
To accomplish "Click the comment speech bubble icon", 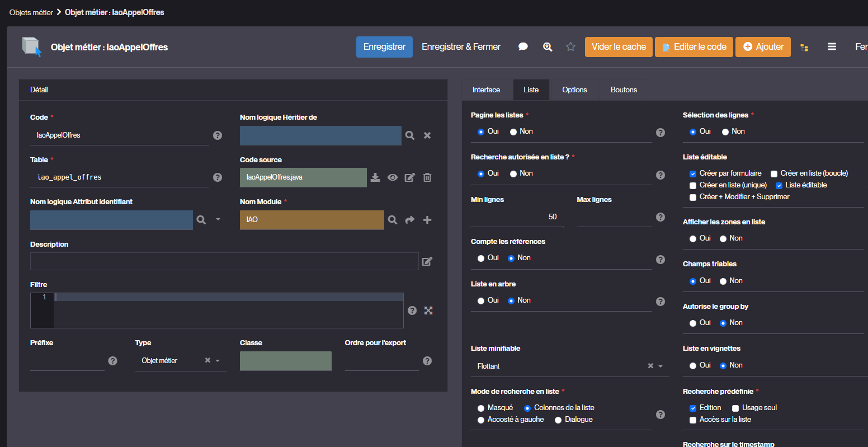I will 523,47.
